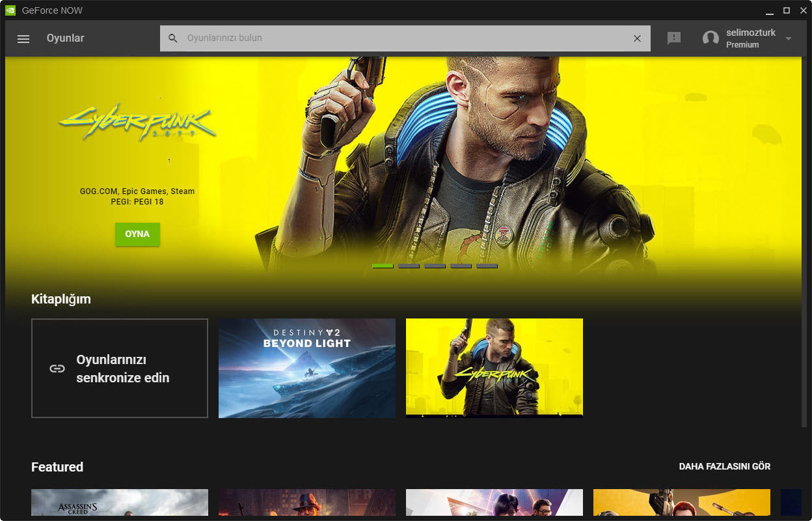Clear the search field with X icon

(x=637, y=38)
